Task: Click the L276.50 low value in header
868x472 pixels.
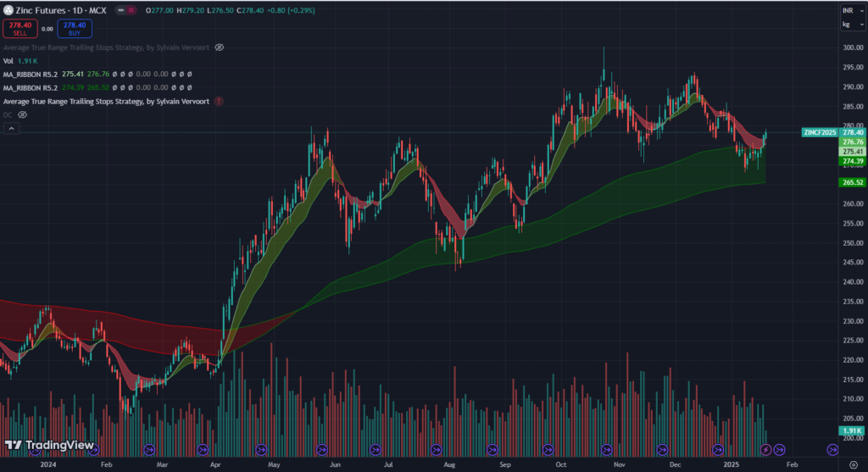Action: [220, 10]
